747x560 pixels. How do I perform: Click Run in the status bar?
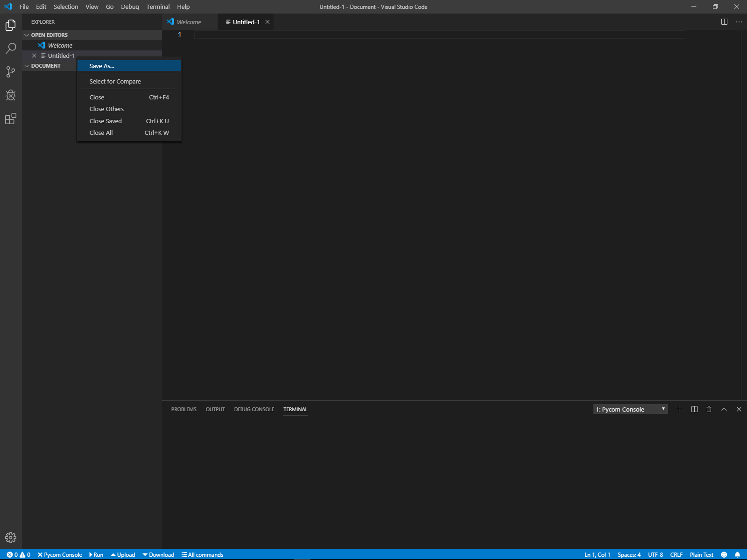tap(96, 555)
